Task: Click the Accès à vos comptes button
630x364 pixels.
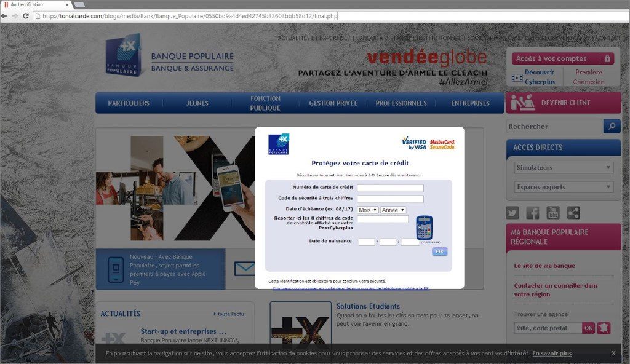Action: tap(563, 58)
